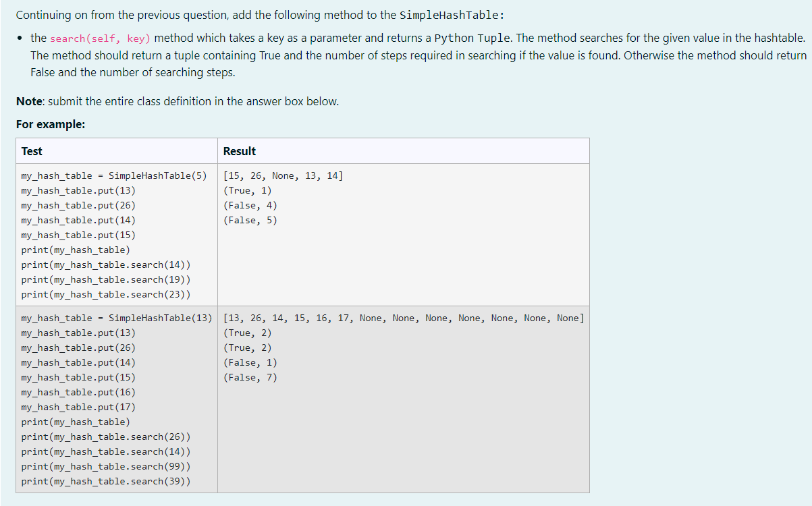Click the (True, 1) result value
This screenshot has width=812, height=506.
246,190
